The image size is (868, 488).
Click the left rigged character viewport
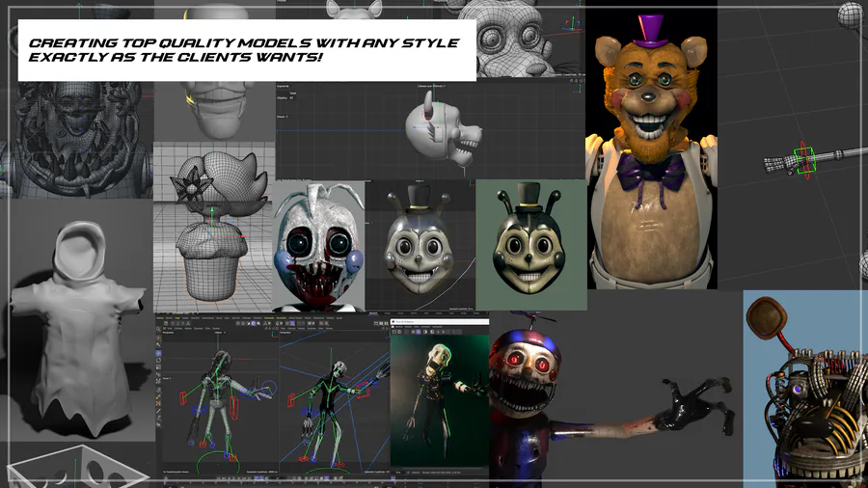tap(219, 403)
